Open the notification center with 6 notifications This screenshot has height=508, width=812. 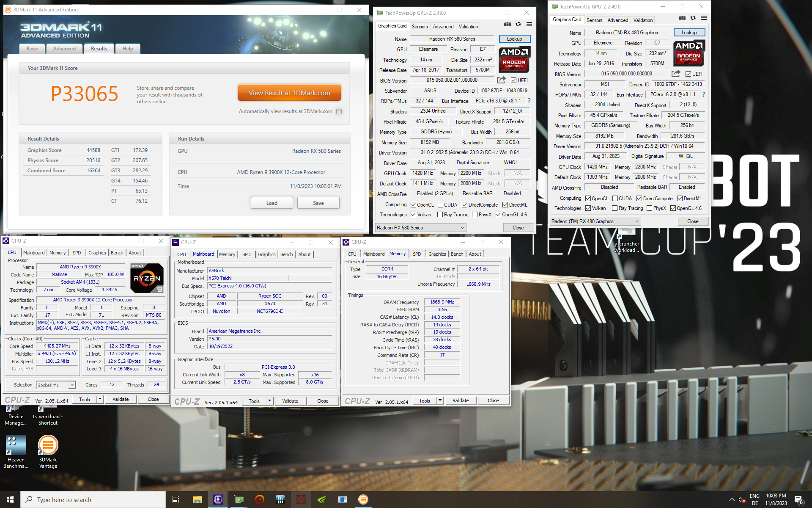798,500
